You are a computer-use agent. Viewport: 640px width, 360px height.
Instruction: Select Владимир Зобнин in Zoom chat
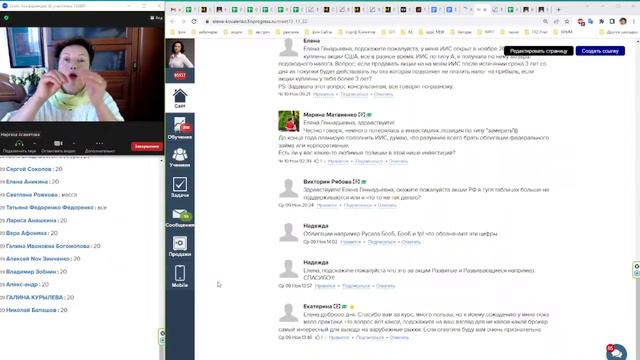point(31,271)
